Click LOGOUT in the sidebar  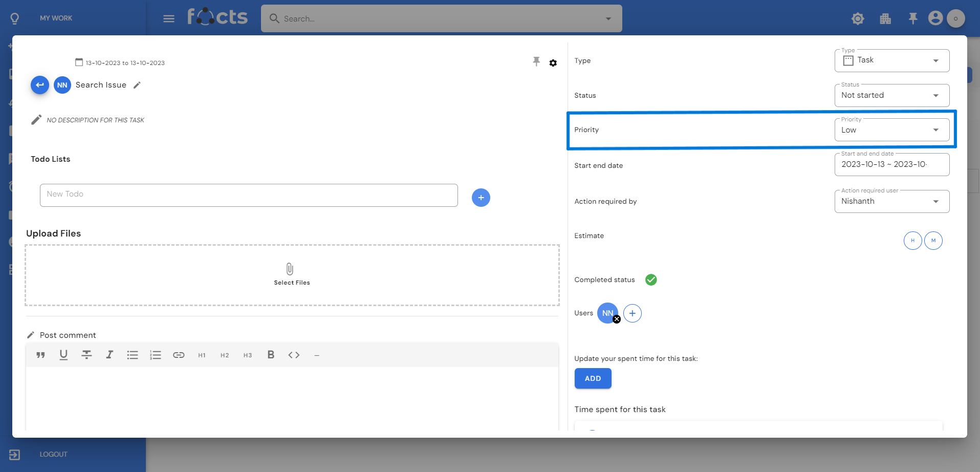click(53, 454)
